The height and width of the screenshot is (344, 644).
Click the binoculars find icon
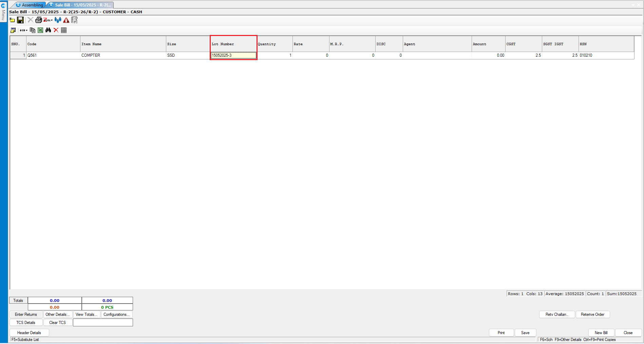[x=48, y=30]
